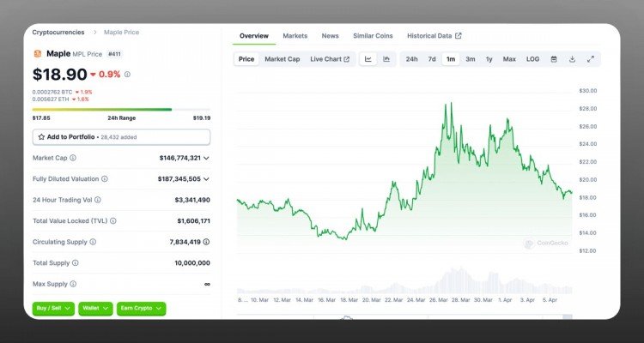This screenshot has height=343, width=644.
Task: Click the Maple Price breadcrumb
Action: [x=121, y=32]
